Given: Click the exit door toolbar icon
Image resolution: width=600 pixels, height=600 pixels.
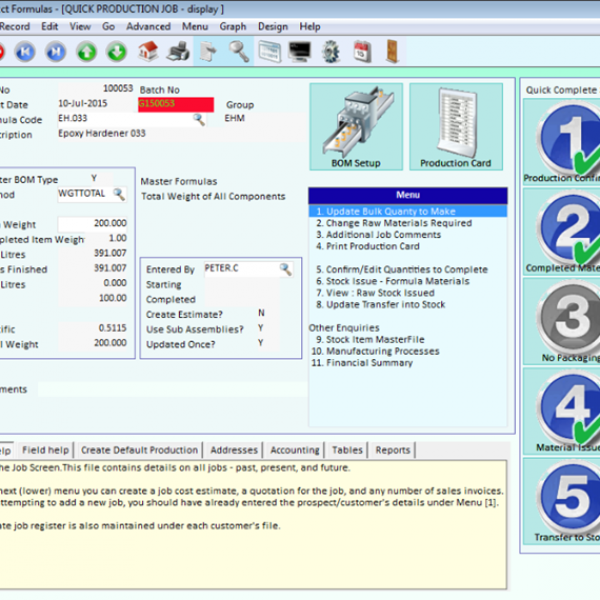Looking at the screenshot, I should coord(392,51).
